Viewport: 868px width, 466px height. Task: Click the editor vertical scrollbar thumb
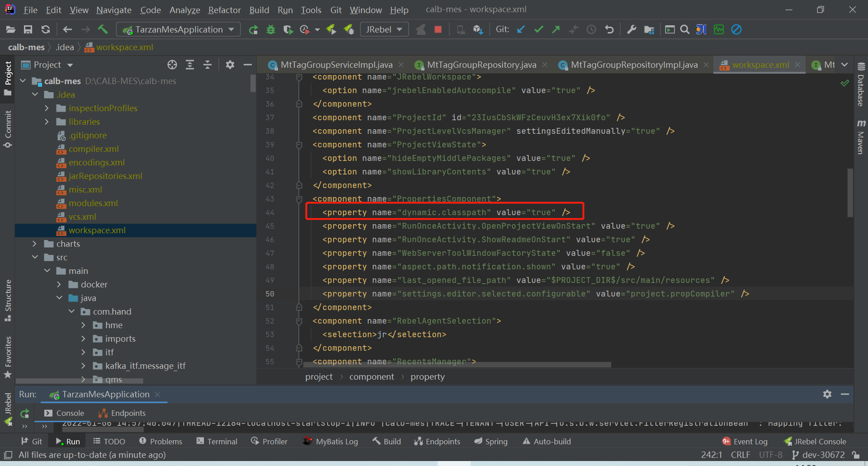coord(850,193)
